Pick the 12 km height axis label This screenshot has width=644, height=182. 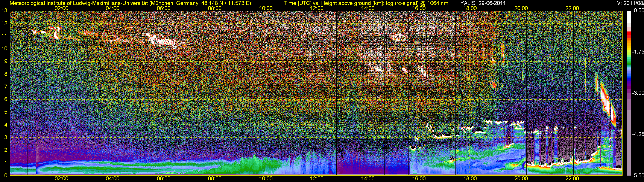(5, 23)
